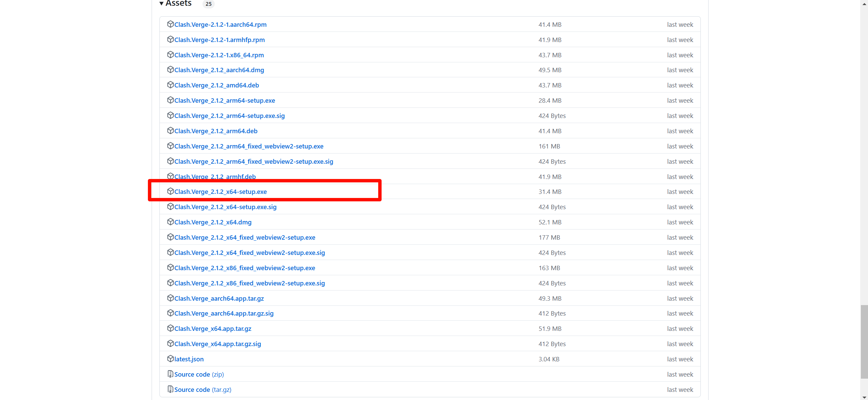Screen dimensions: 868x400
Task: Click the scrollbar down arrow
Action: click(864, 397)
